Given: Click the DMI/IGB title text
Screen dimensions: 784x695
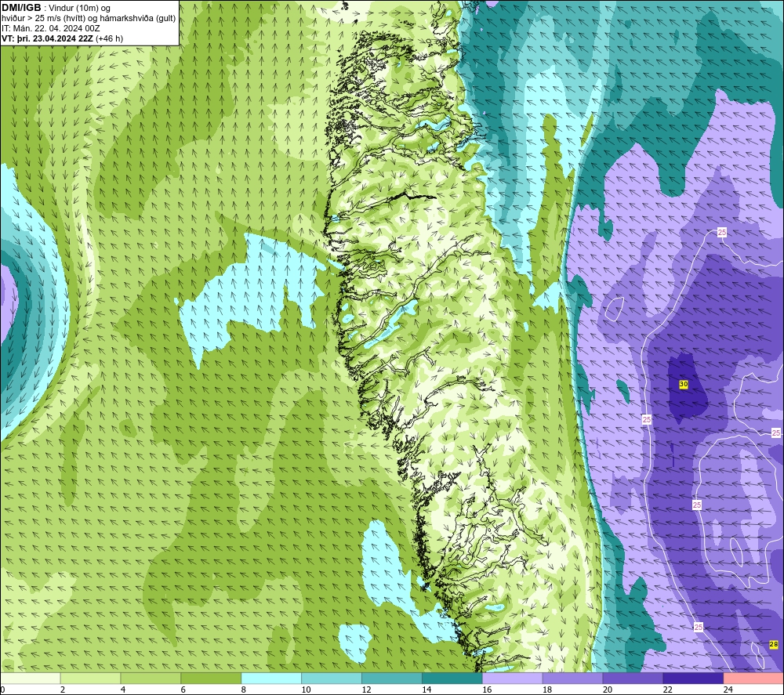Looking at the screenshot, I should [x=21, y=8].
